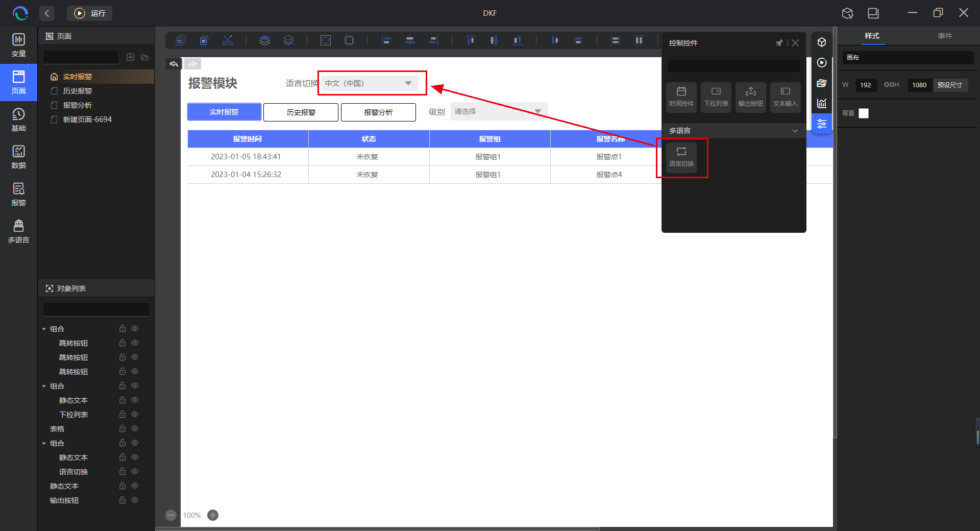
Task: Click the group objects icon
Action: pos(326,40)
